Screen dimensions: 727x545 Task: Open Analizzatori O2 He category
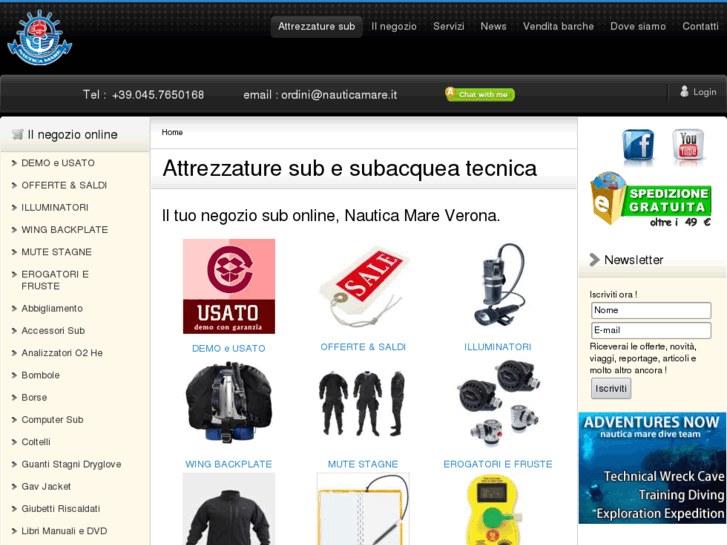tap(62, 353)
